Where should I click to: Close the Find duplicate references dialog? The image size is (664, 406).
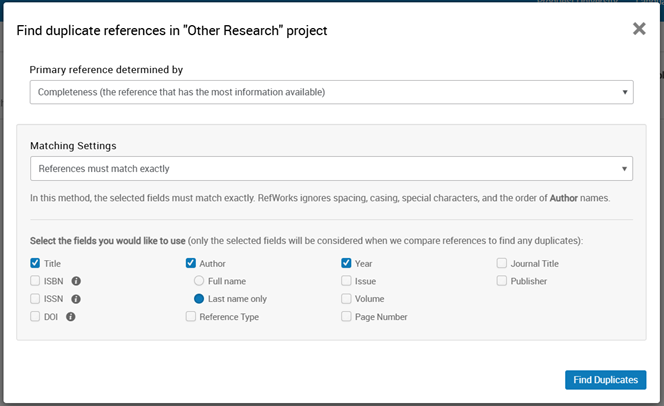coord(639,29)
